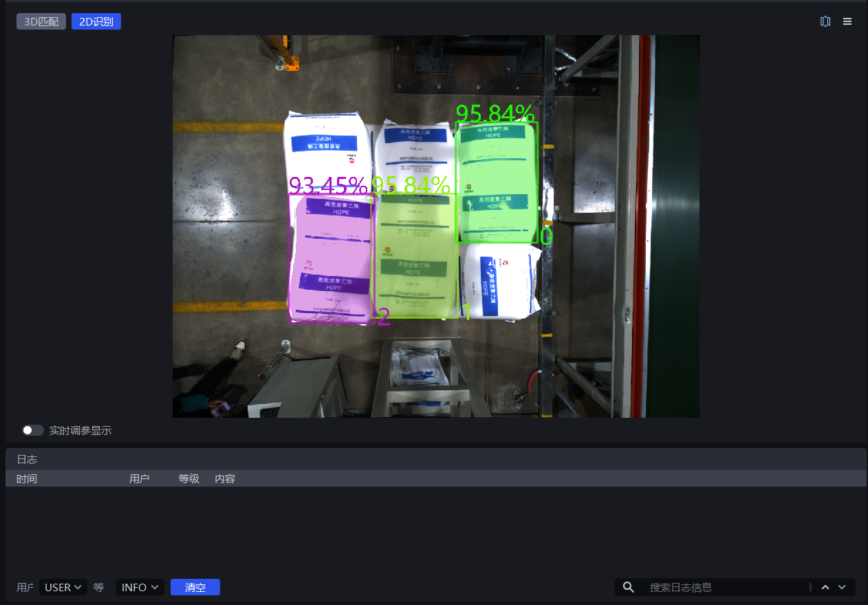Click the magnifier icon in log search

click(x=628, y=587)
